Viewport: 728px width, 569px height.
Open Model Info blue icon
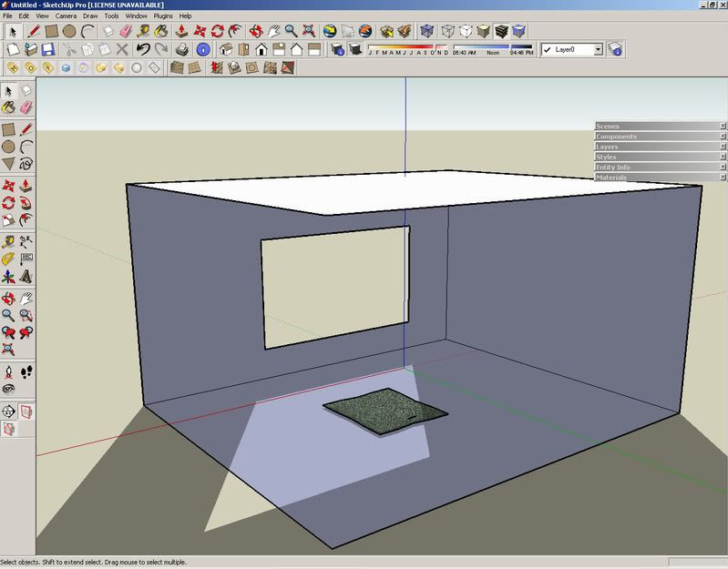[x=203, y=49]
